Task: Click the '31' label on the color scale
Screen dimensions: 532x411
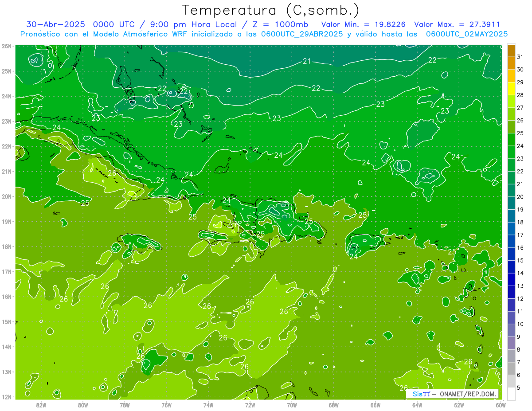Action: click(520, 57)
